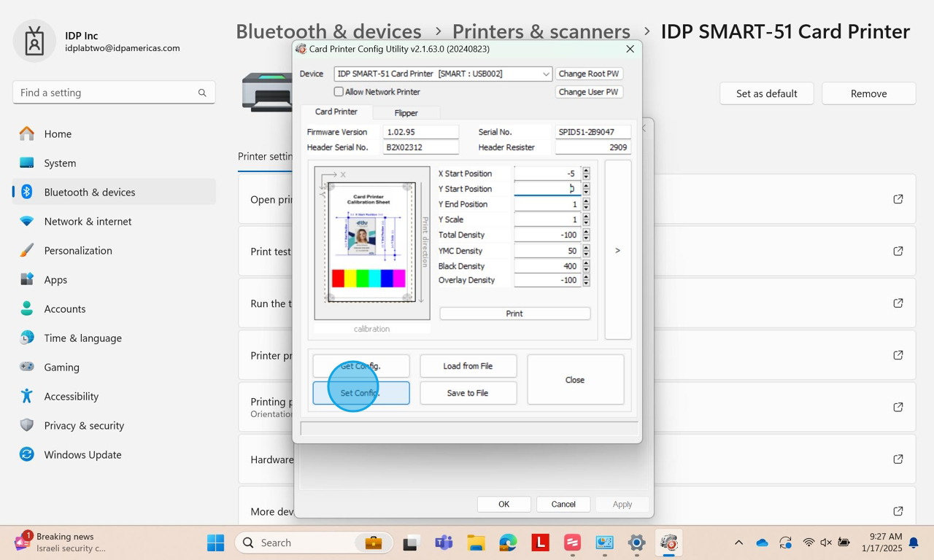Open Privacy & security via the shield icon

pos(27,426)
